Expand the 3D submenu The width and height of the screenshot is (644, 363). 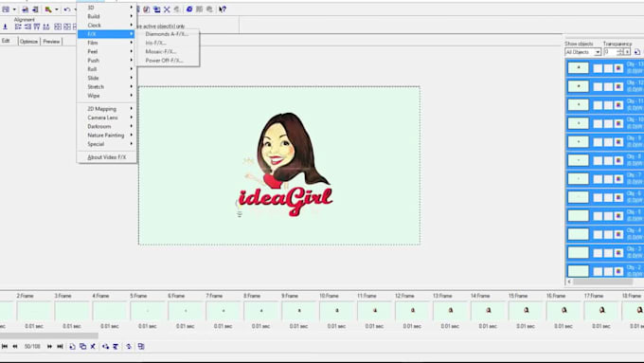107,8
